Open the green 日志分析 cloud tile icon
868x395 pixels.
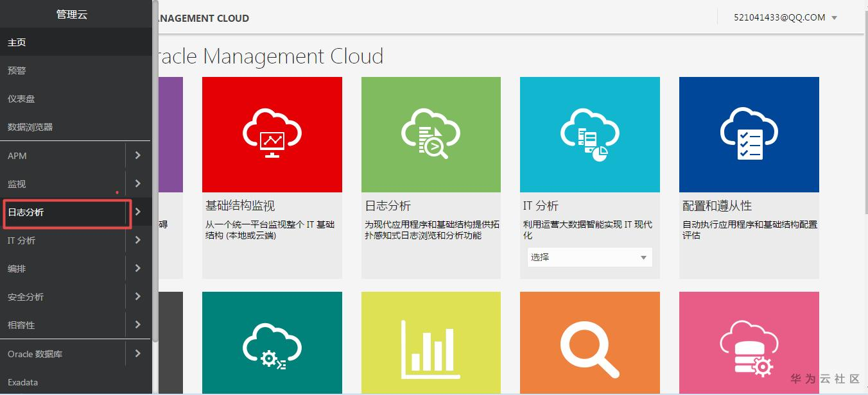click(431, 135)
